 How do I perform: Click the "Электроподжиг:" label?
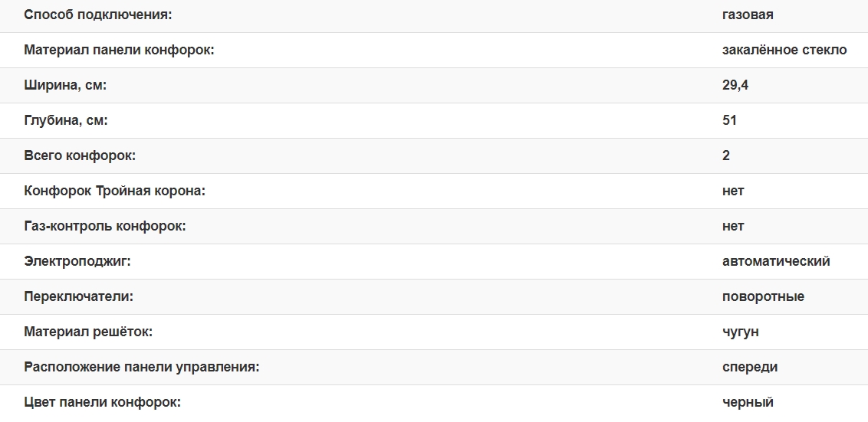pos(77,261)
